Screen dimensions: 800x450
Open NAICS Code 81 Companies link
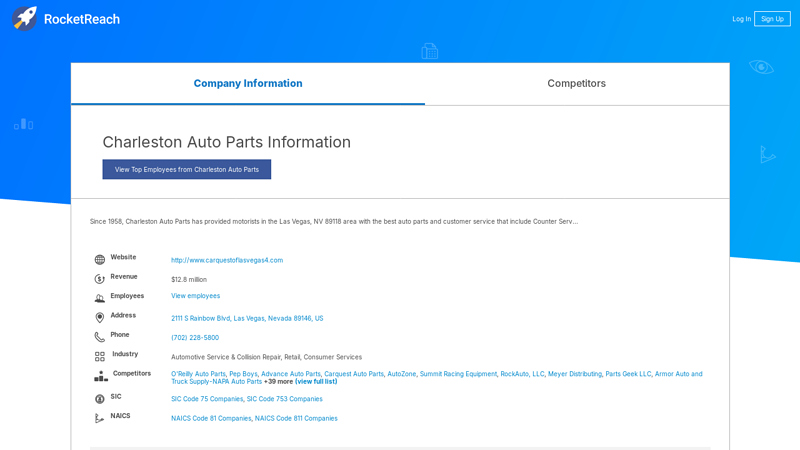211,418
